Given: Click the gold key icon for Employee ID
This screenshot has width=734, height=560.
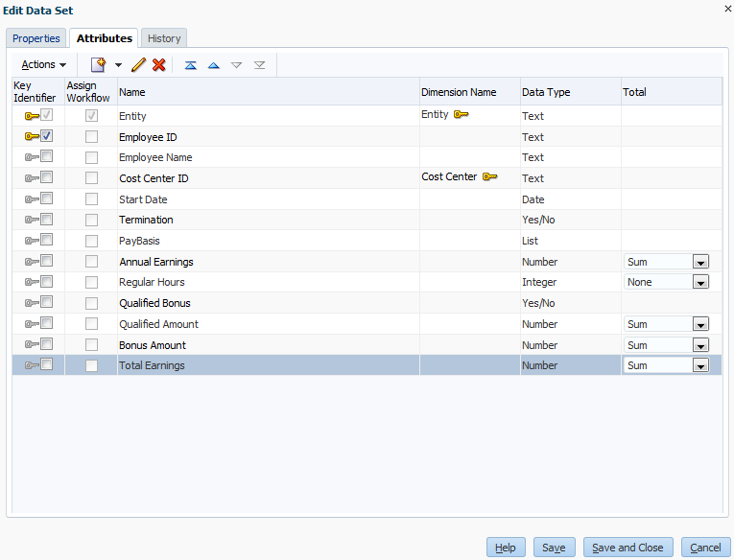Looking at the screenshot, I should pyautogui.click(x=32, y=136).
